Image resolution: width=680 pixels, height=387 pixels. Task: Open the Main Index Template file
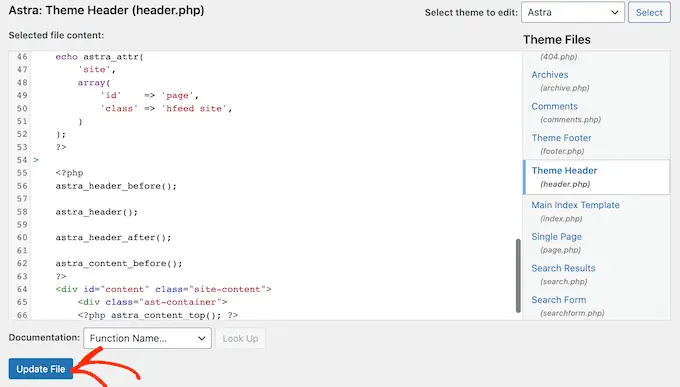(575, 205)
